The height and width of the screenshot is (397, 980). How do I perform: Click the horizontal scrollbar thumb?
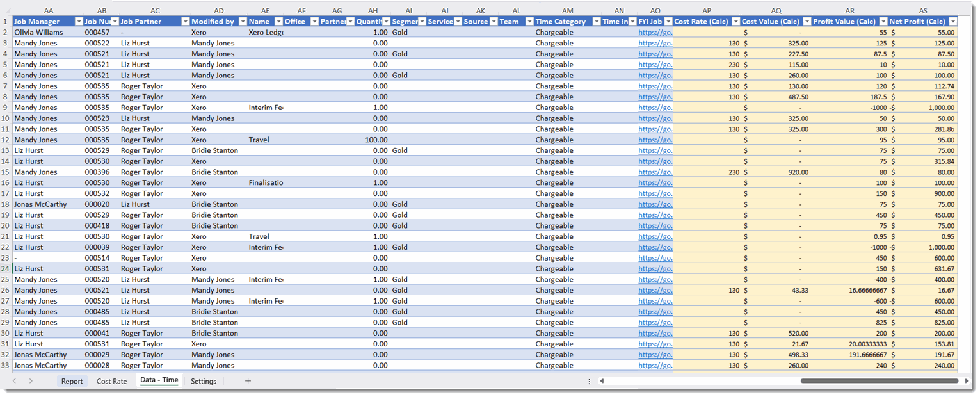pos(880,381)
